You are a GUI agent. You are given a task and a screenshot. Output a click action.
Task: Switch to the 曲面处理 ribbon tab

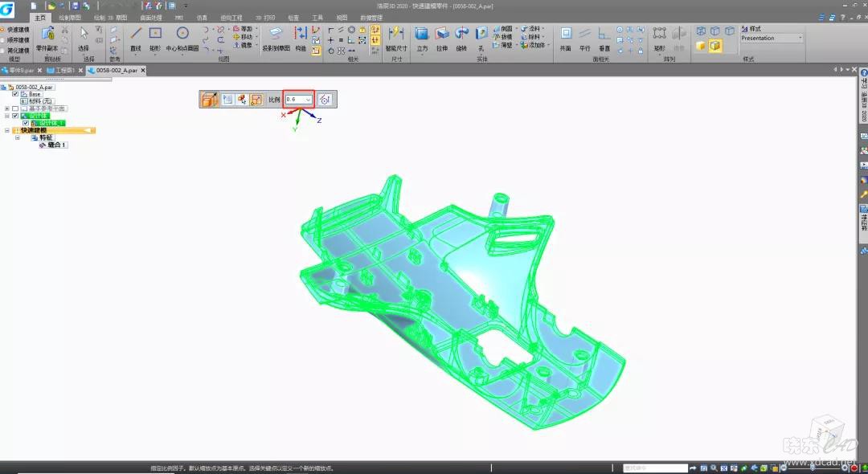(149, 17)
